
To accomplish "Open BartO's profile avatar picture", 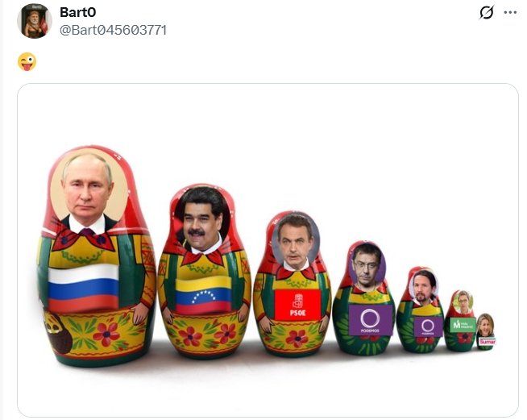I will (x=35, y=21).
